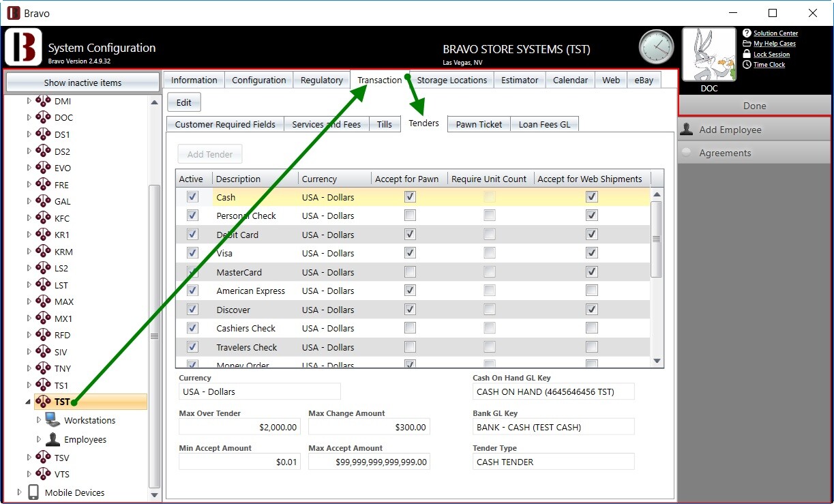Image resolution: width=834 pixels, height=504 pixels.
Task: Click the RFD store icon
Action: [x=44, y=335]
